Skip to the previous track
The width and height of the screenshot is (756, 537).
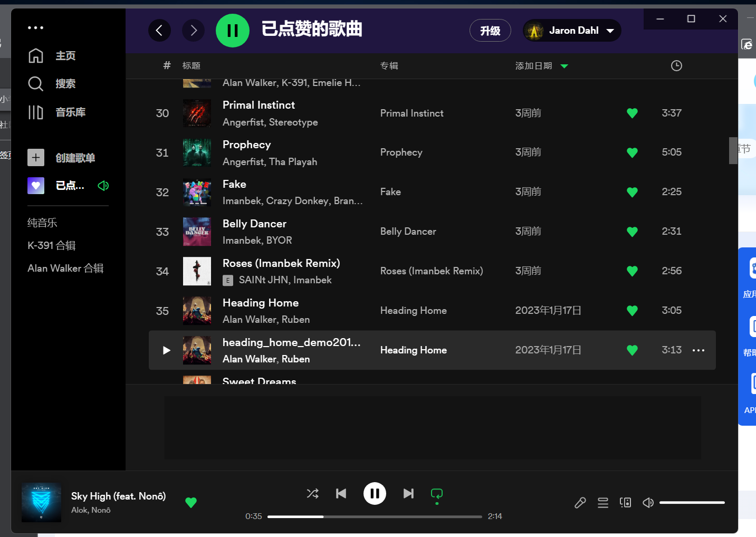(x=341, y=493)
